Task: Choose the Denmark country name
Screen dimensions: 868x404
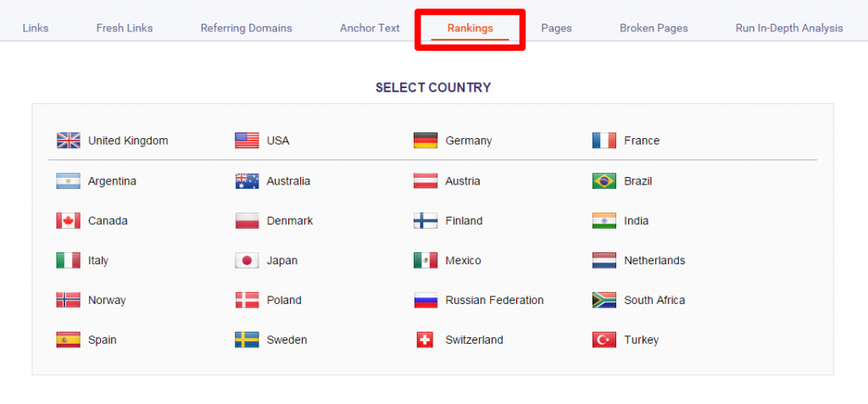Action: point(290,221)
